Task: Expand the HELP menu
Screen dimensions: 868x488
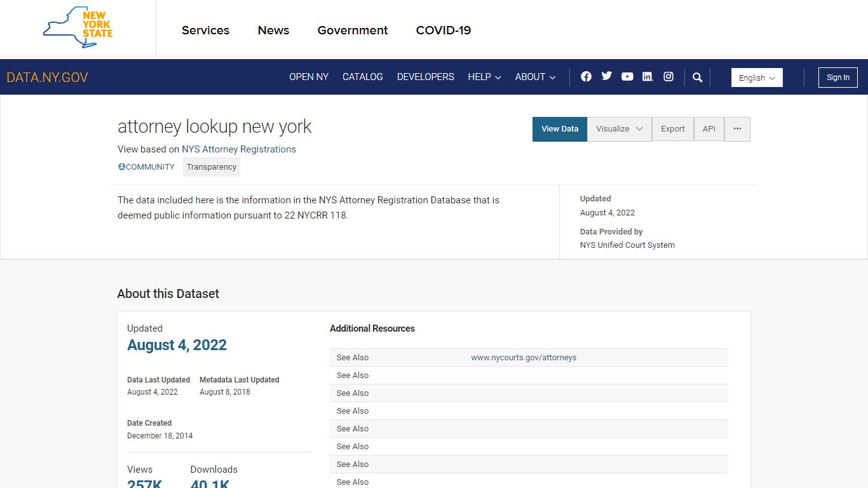Action: pyautogui.click(x=484, y=77)
